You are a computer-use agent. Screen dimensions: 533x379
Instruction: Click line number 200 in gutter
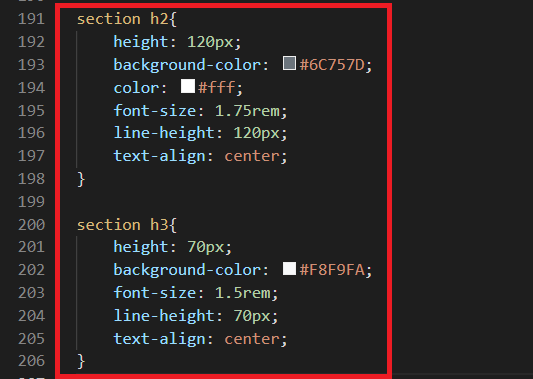pyautogui.click(x=31, y=225)
